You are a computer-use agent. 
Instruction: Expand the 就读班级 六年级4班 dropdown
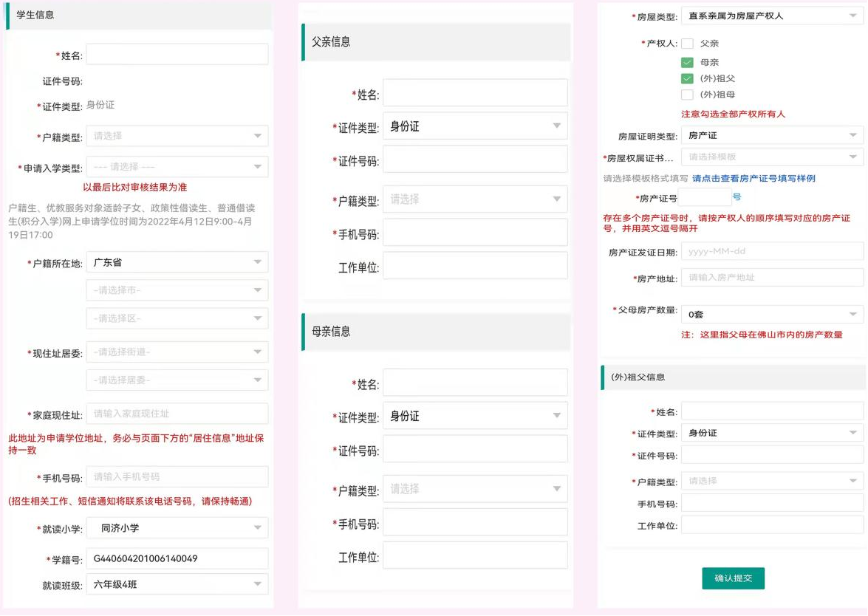(177, 584)
